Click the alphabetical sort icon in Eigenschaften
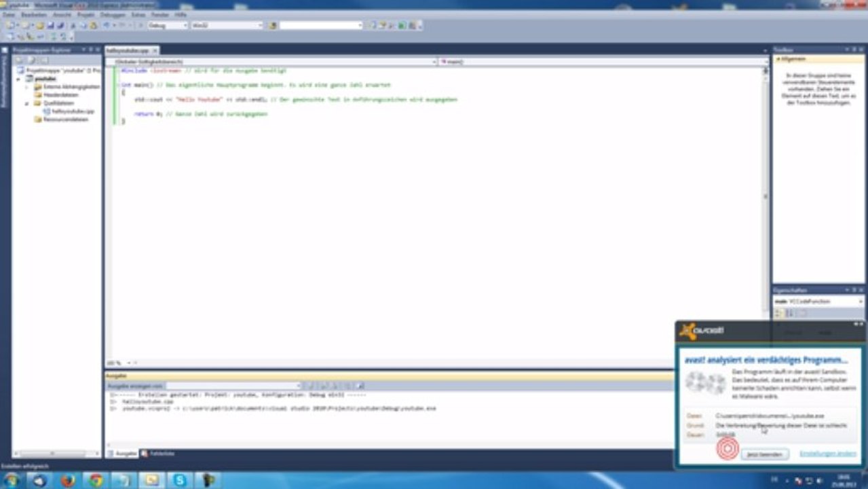Image resolution: width=868 pixels, height=489 pixels. coord(790,313)
